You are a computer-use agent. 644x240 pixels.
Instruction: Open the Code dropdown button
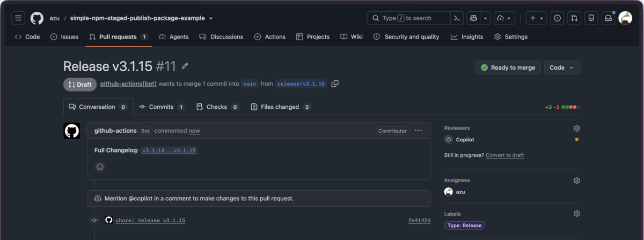pyautogui.click(x=562, y=68)
